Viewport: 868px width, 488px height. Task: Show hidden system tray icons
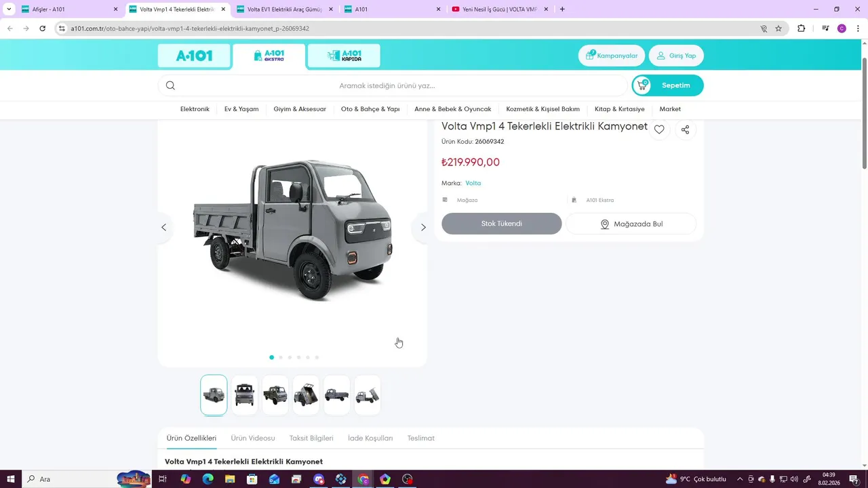[740, 479]
